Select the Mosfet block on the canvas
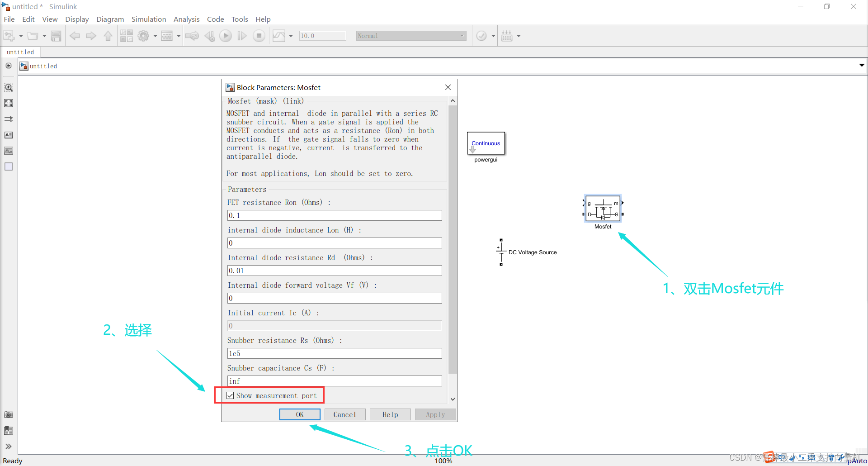This screenshot has height=466, width=868. point(603,209)
